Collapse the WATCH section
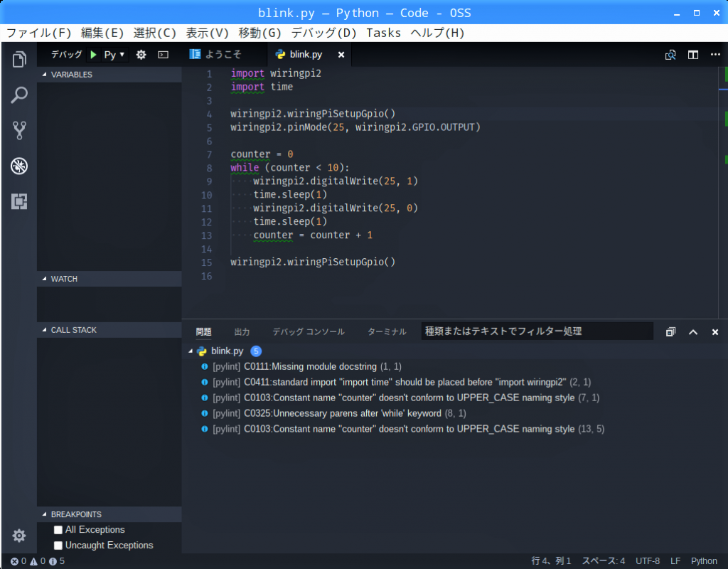This screenshot has width=728, height=569. (x=109, y=279)
